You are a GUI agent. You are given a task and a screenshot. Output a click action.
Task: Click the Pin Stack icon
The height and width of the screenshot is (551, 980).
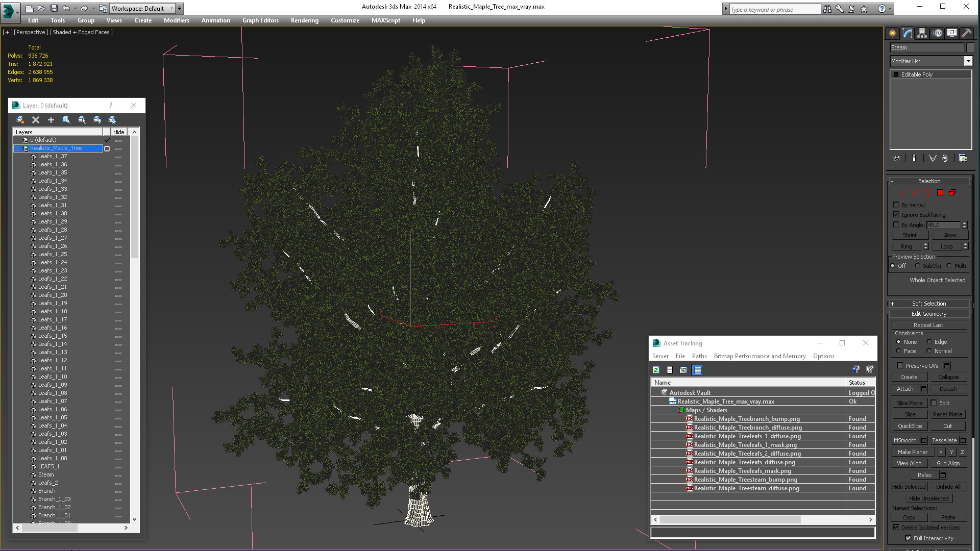coord(896,158)
